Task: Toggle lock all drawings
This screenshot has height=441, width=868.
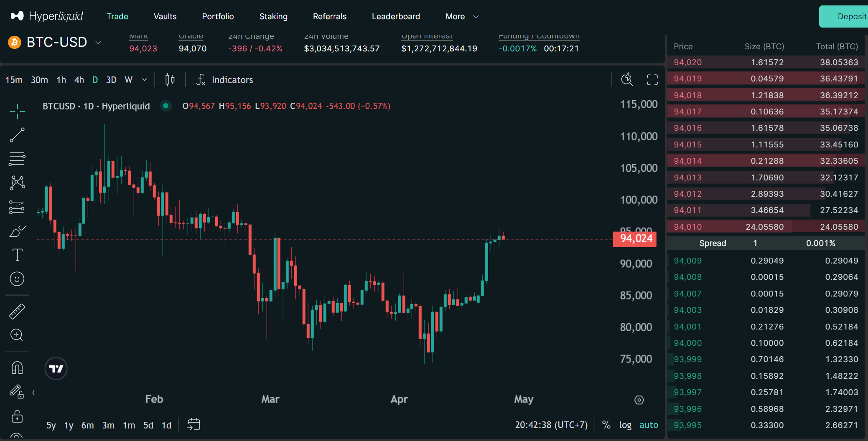Action: [17, 416]
